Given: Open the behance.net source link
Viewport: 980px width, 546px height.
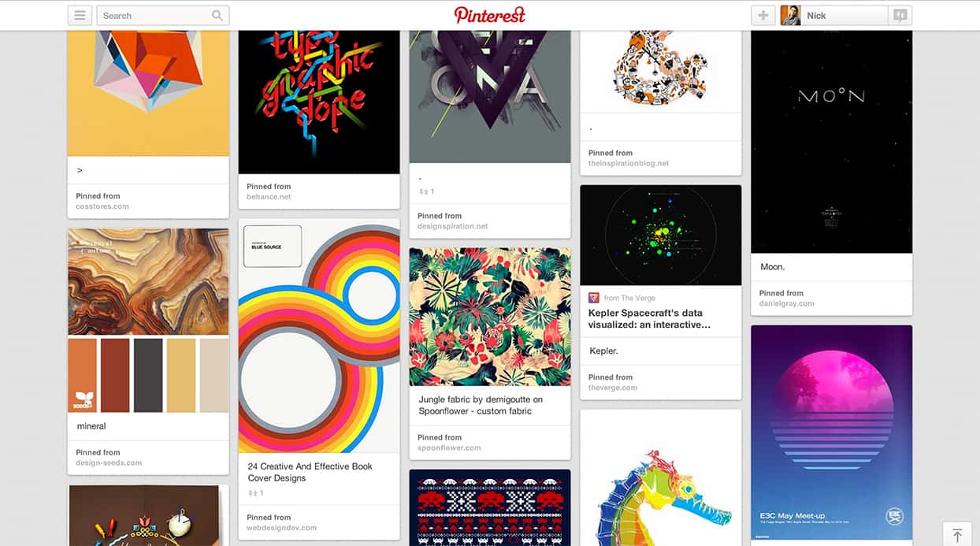Looking at the screenshot, I should (269, 197).
